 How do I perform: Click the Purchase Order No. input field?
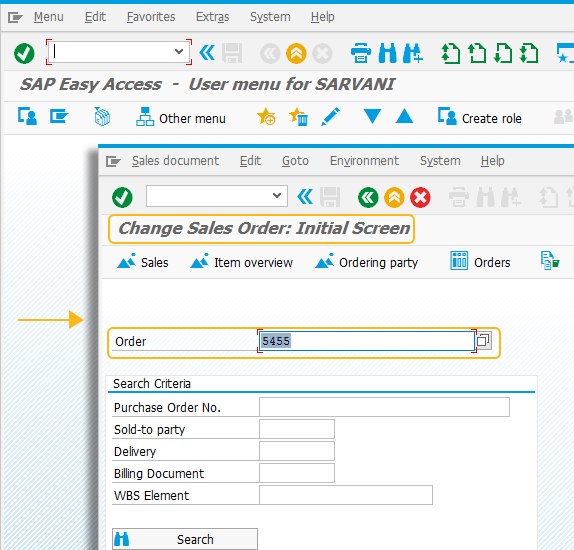384,407
